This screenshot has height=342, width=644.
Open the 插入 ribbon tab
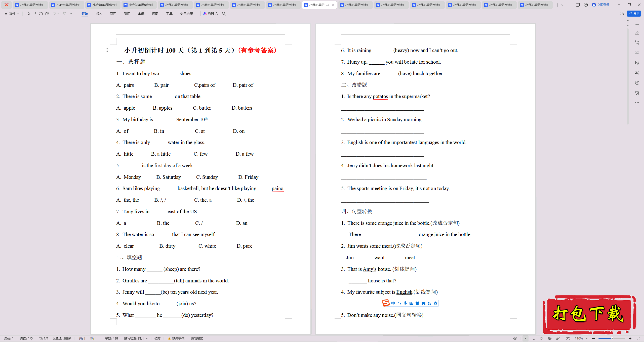[99, 14]
